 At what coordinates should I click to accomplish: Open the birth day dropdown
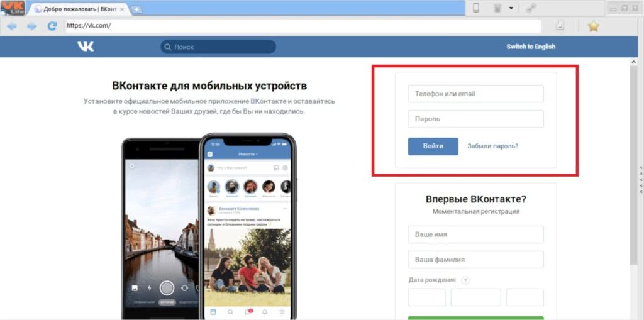point(426,297)
